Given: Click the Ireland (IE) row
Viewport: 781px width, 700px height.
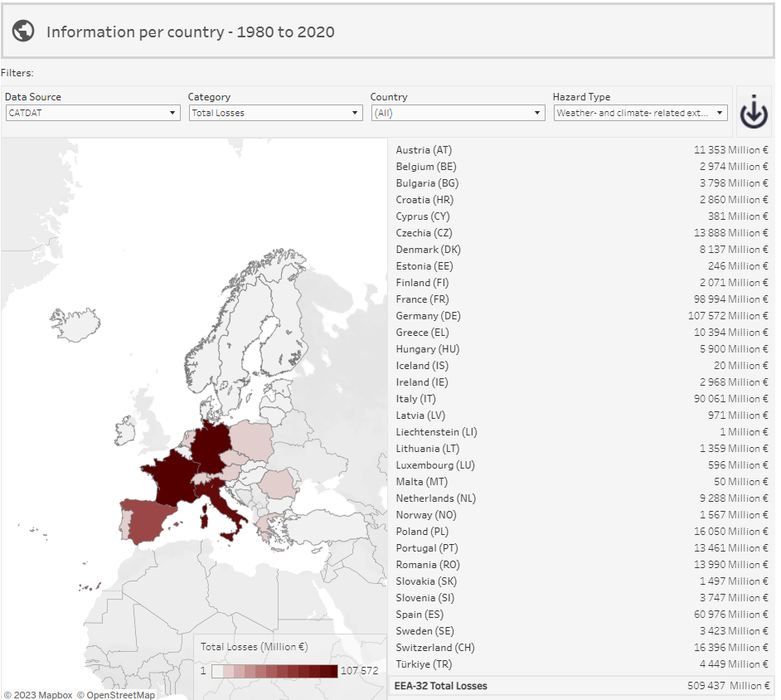Looking at the screenshot, I should [582, 382].
